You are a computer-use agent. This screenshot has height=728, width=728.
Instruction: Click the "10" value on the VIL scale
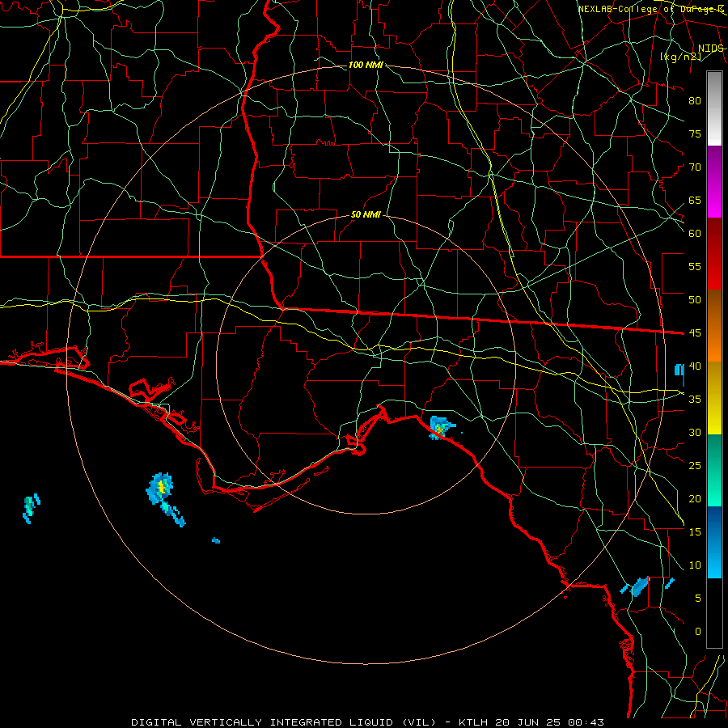[x=695, y=565]
